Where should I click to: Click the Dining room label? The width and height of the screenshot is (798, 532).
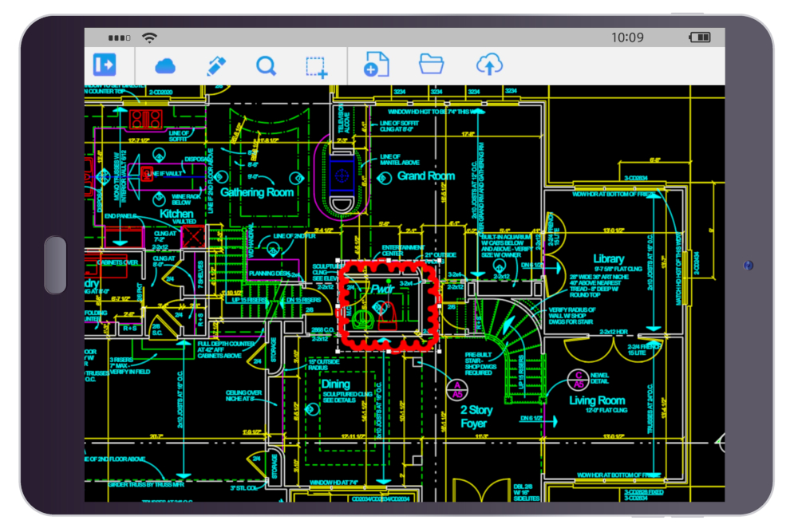(x=335, y=384)
